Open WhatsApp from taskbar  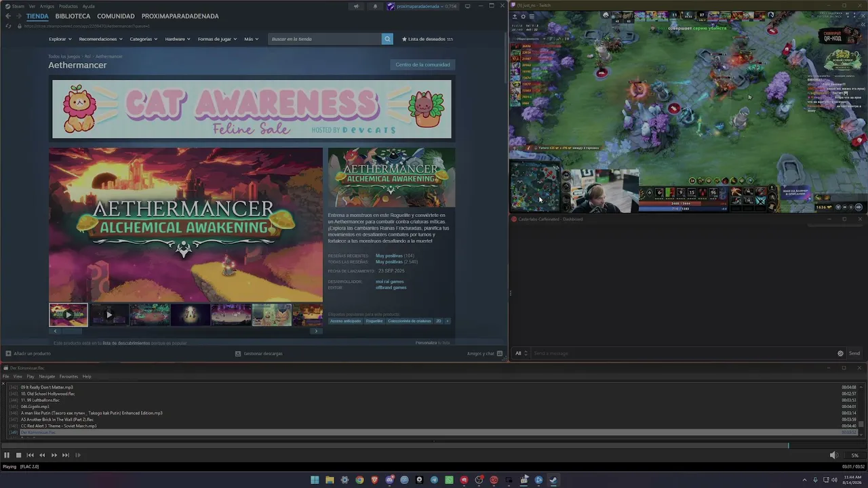[449, 480]
